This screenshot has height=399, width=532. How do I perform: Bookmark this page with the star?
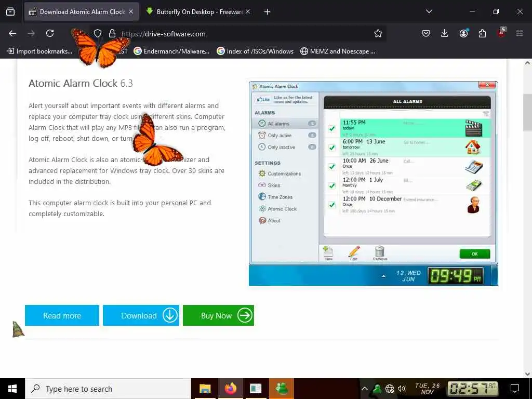coord(378,33)
